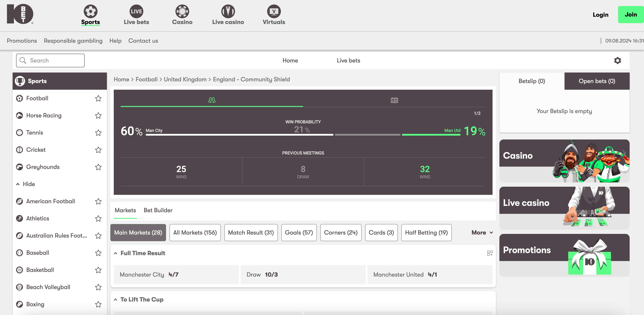Viewport: 644px width, 315px height.
Task: Click the Football sport icon
Action: point(19,98)
